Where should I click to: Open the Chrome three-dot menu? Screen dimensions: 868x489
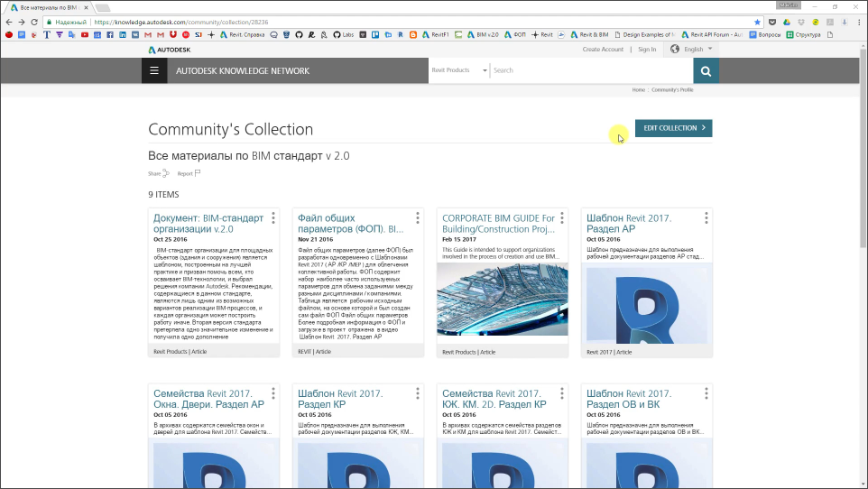[x=859, y=23]
